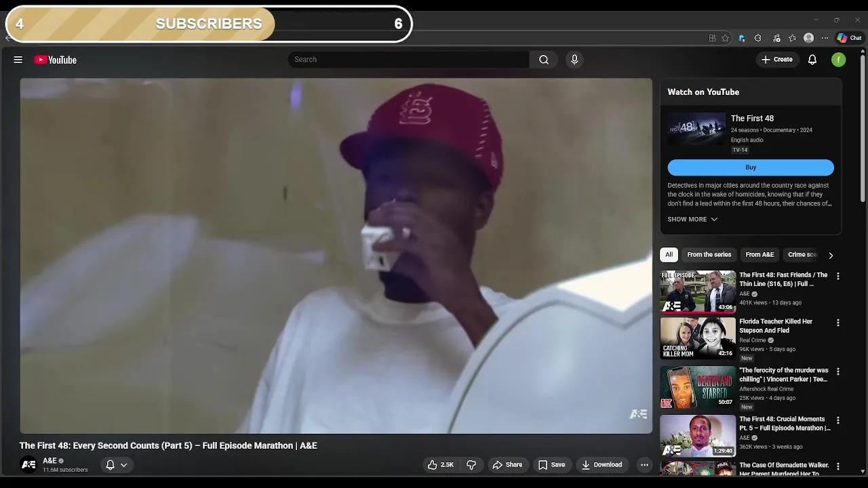The width and height of the screenshot is (868, 488).
Task: Open YouTube notifications bell
Action: [x=812, y=60]
